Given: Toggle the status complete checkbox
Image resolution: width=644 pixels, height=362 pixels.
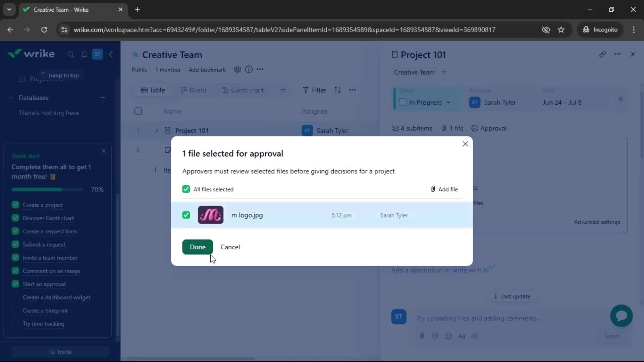Looking at the screenshot, I should pyautogui.click(x=403, y=102).
